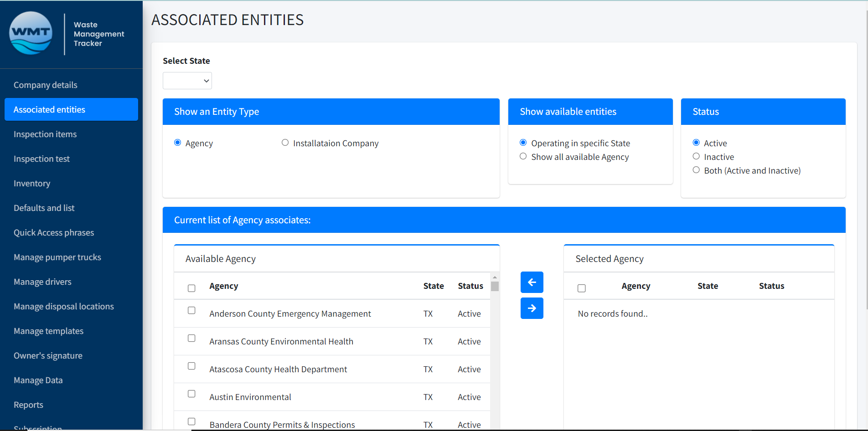
Task: Open Manage pumper trucks page
Action: click(x=57, y=257)
